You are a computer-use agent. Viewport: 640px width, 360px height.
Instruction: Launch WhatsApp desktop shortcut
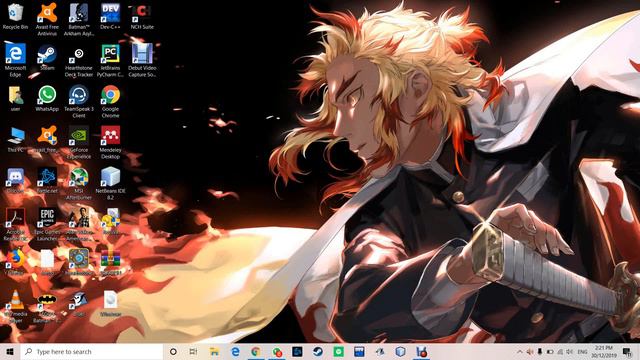click(x=47, y=98)
